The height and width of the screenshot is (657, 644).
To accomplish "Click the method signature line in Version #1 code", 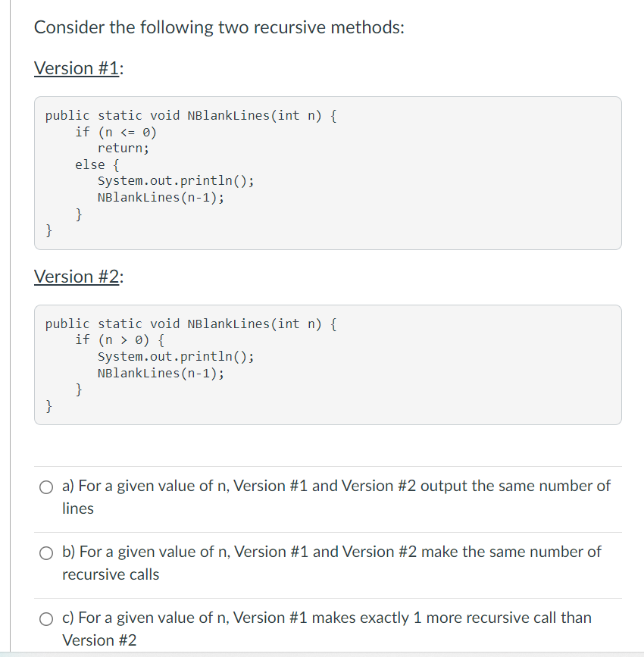I will tap(191, 115).
